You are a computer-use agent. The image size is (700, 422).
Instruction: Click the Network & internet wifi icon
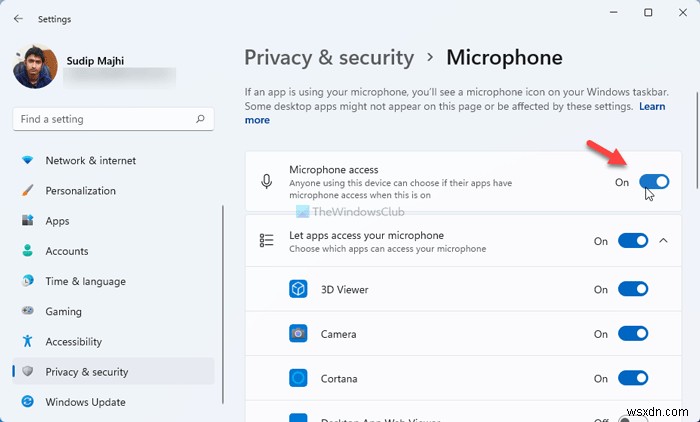(27, 160)
